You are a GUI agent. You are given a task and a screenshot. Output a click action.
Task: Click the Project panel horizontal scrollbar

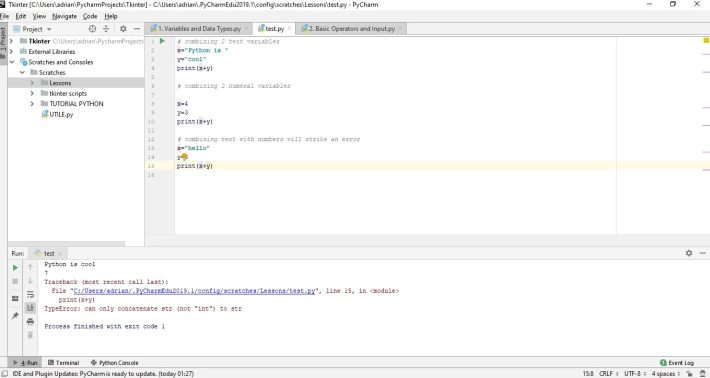click(x=67, y=244)
